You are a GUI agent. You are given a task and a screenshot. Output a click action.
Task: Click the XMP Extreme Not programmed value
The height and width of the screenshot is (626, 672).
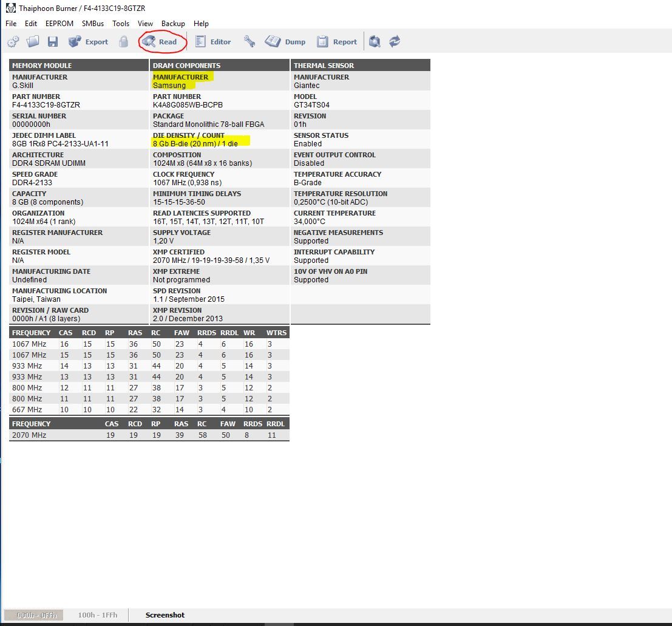tap(182, 279)
